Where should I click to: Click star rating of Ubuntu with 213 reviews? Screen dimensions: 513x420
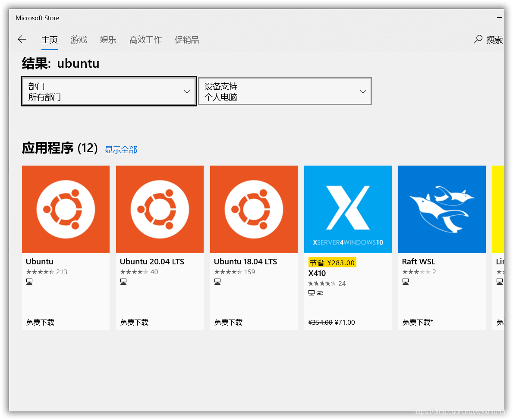coord(40,272)
